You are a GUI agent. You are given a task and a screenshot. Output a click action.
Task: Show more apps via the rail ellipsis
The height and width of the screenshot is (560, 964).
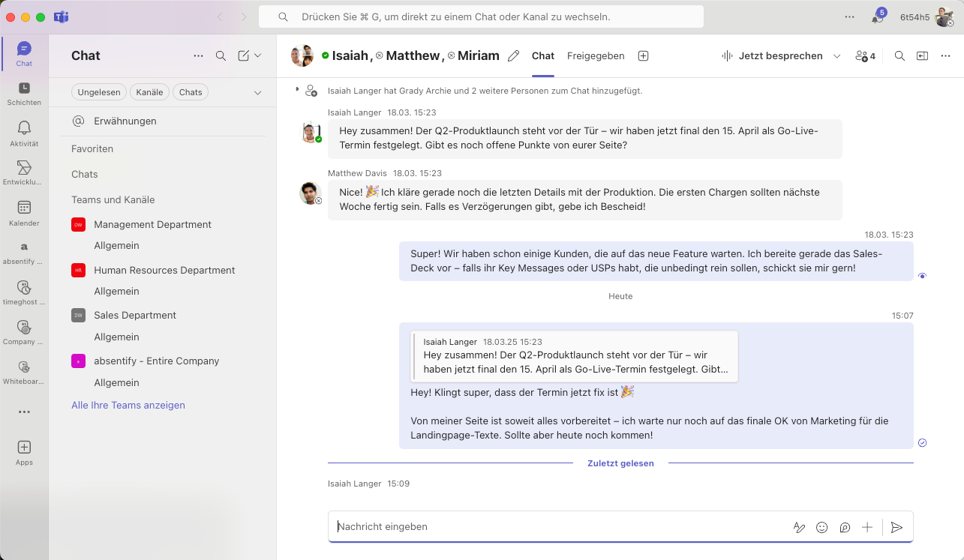(x=24, y=412)
